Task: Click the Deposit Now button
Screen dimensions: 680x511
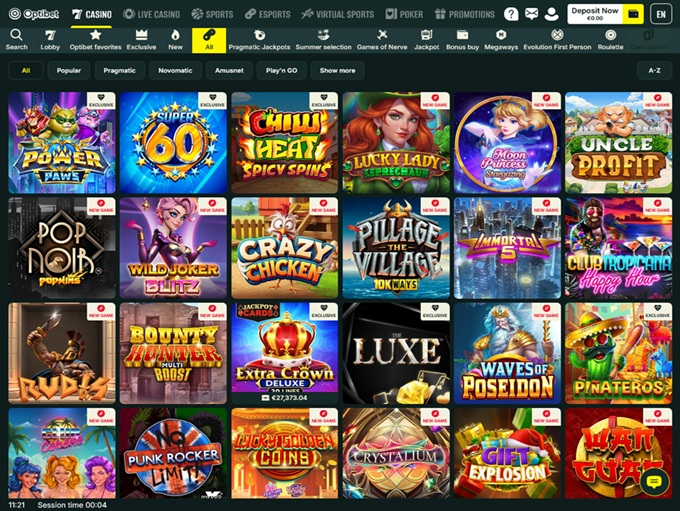Action: point(596,14)
